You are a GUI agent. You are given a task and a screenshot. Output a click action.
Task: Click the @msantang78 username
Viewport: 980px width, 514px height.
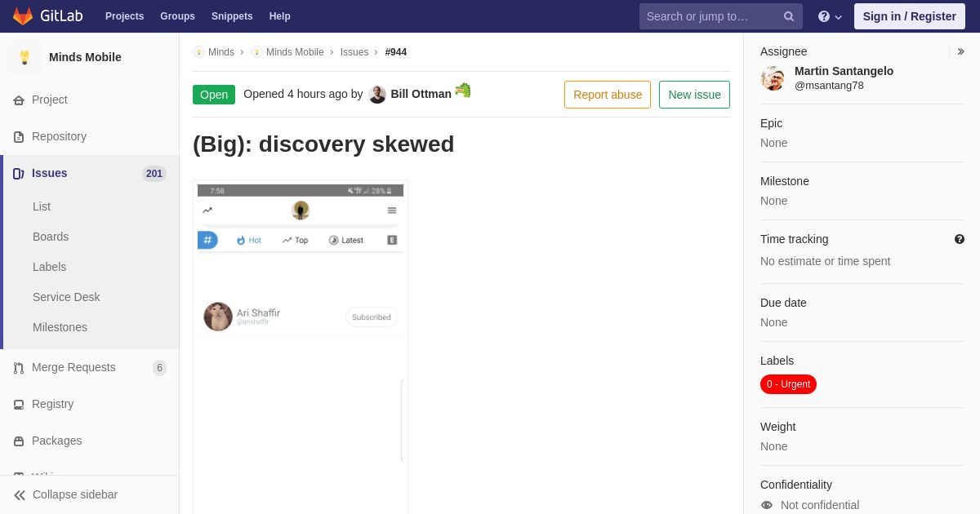(x=829, y=86)
